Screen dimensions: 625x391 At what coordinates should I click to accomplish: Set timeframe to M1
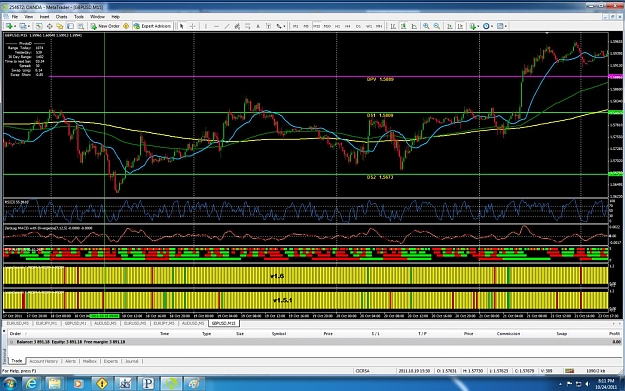pos(295,26)
